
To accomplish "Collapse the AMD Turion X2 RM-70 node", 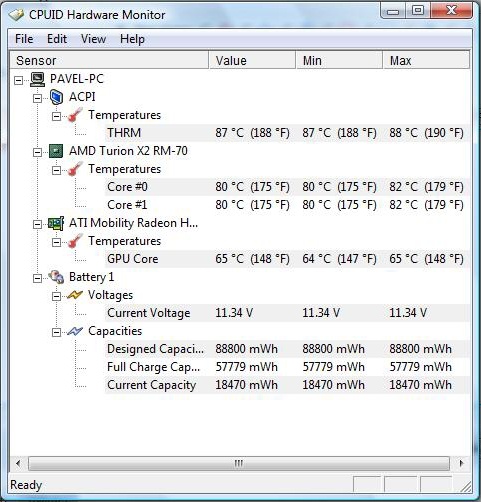I will coord(37,152).
